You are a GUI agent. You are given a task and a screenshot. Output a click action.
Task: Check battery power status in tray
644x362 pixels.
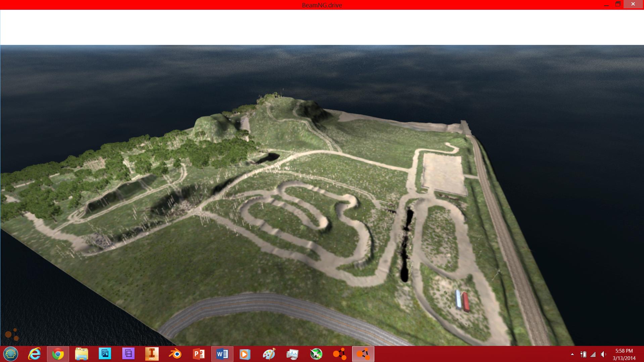(583, 354)
